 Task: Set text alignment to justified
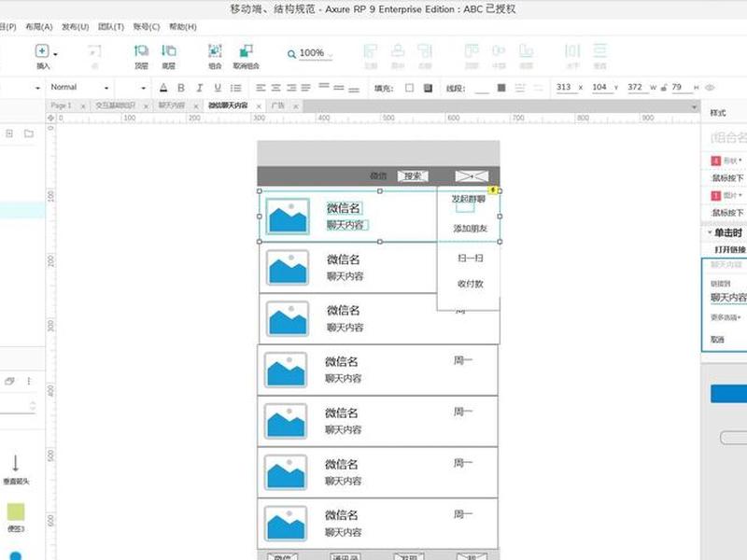click(306, 88)
